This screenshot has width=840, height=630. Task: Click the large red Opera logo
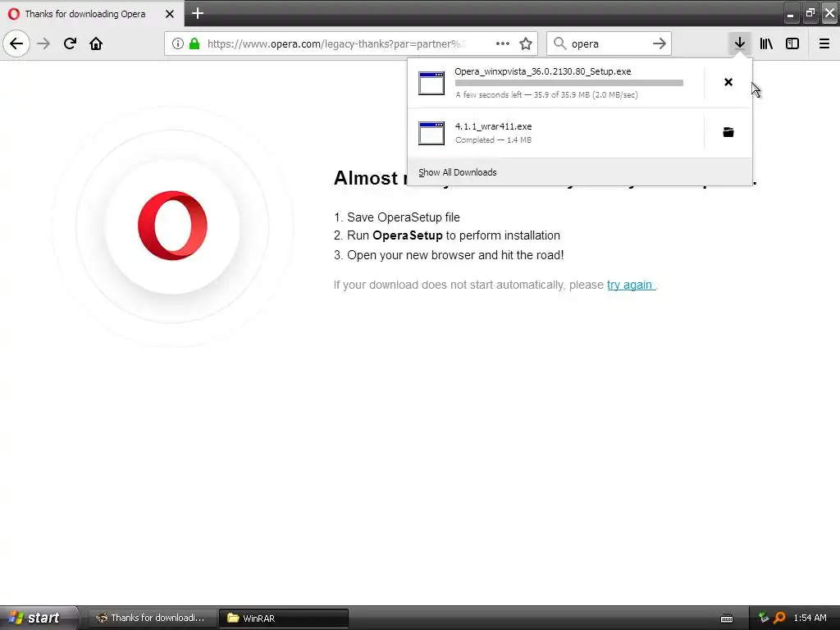pos(172,226)
